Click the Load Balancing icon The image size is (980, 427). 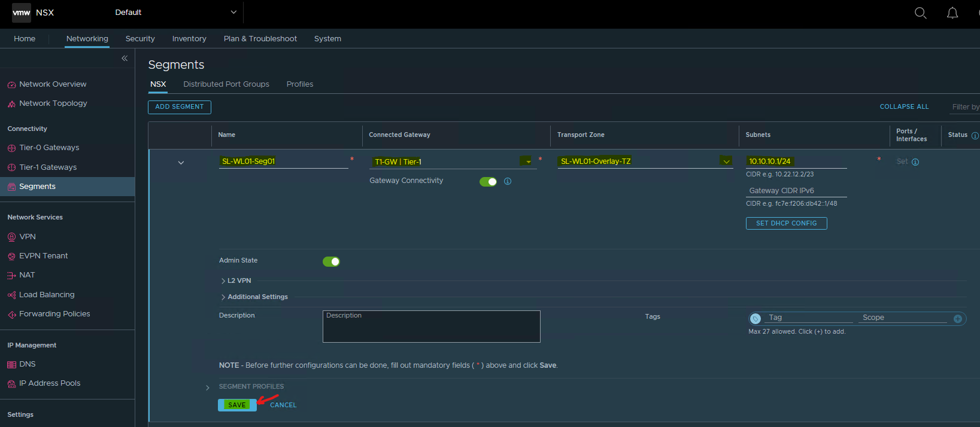click(x=11, y=295)
